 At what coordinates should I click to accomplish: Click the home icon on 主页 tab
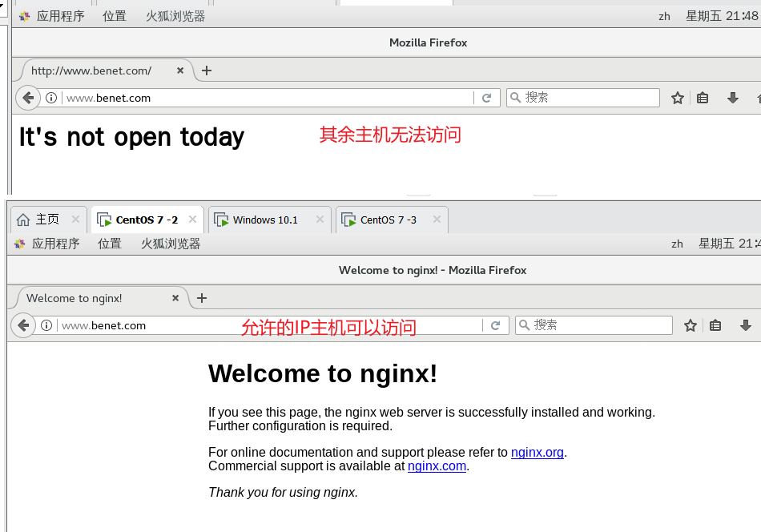23,220
